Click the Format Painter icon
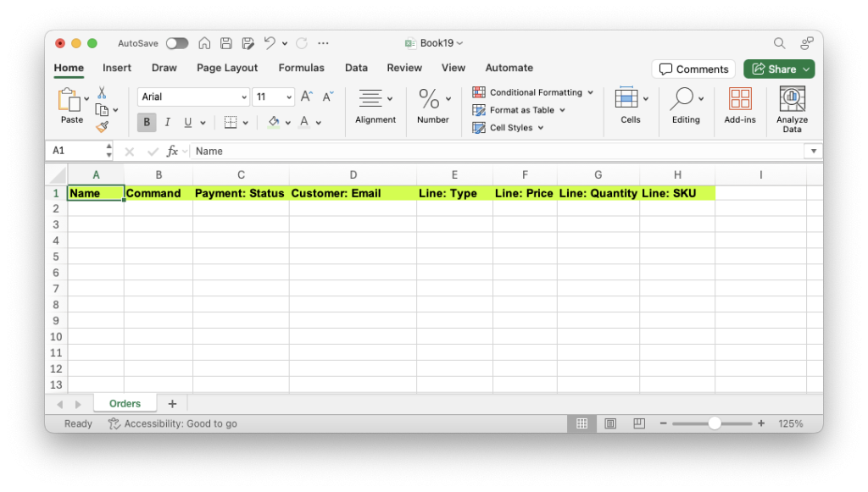 point(100,126)
